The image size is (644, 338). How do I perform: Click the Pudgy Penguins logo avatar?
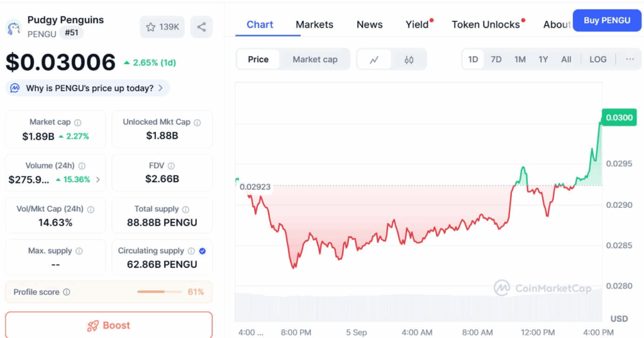click(x=14, y=28)
